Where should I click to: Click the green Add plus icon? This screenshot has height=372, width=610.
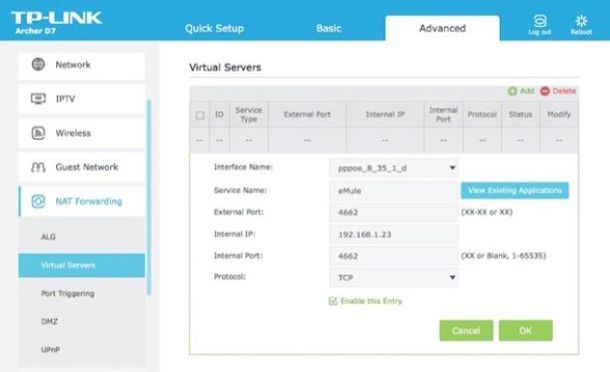click(x=512, y=91)
